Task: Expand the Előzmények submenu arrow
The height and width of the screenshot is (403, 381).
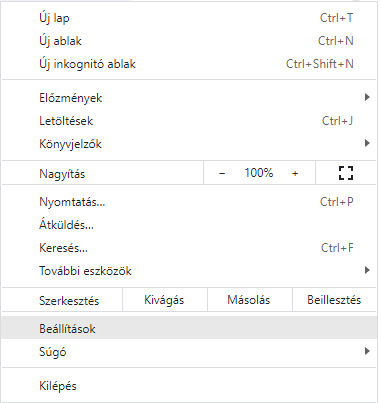Action: click(367, 97)
